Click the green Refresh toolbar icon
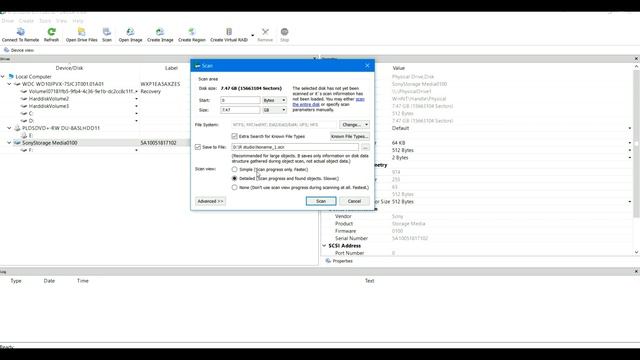The width and height of the screenshot is (640, 360). click(51, 31)
